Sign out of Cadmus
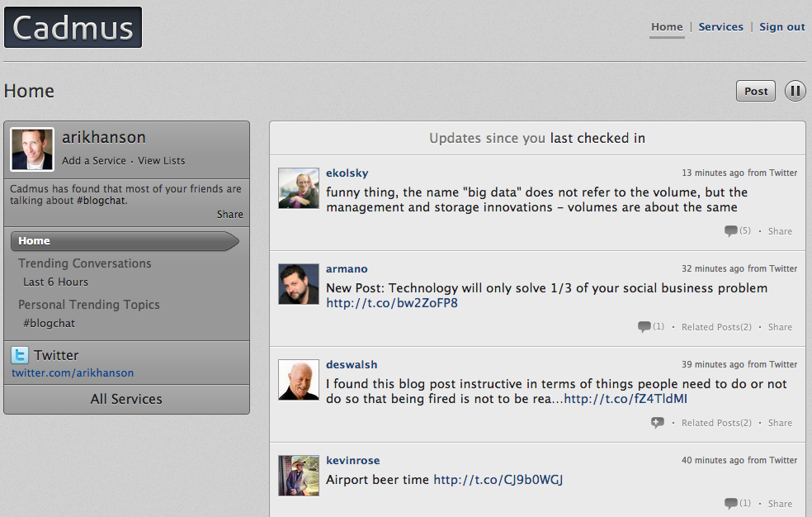The image size is (812, 517). [x=782, y=27]
